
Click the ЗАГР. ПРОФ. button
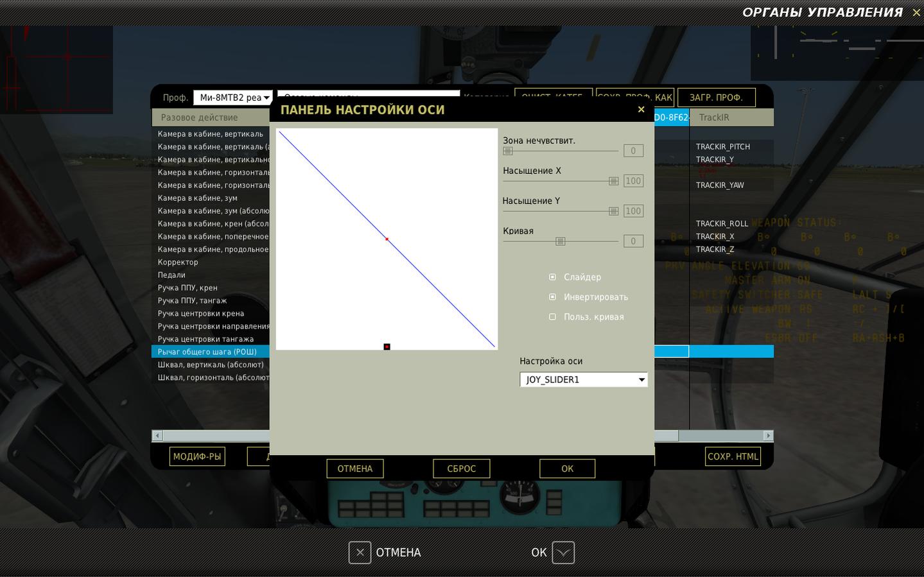point(717,98)
